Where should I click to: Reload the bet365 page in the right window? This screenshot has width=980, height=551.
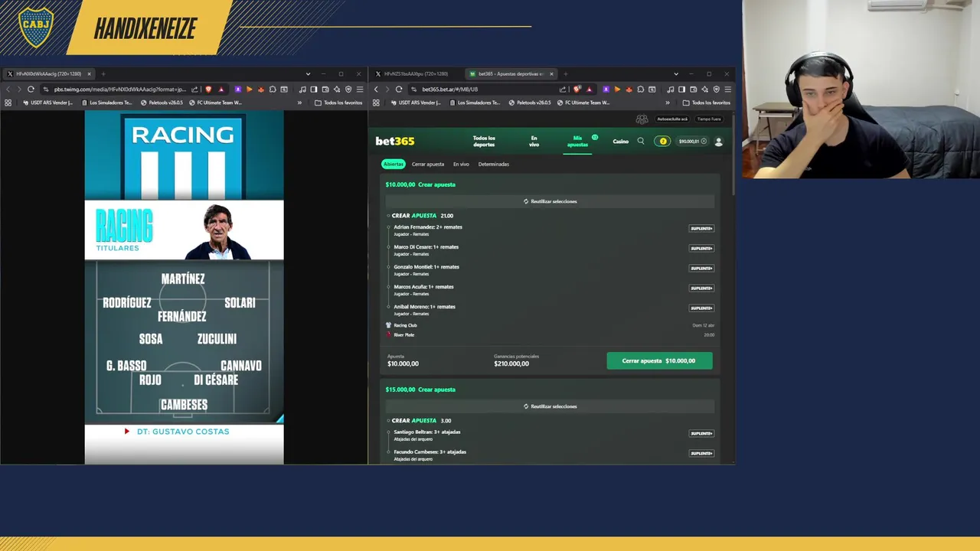(399, 89)
